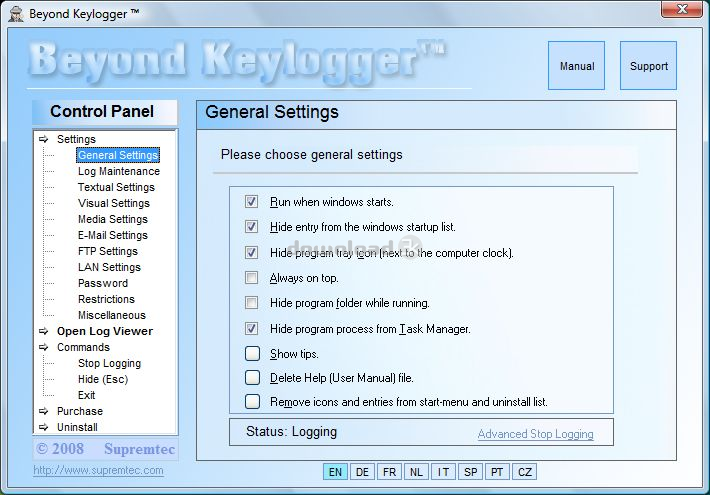Click the arrow icon beside Open Log Viewer
710x495 pixels.
pos(43,331)
